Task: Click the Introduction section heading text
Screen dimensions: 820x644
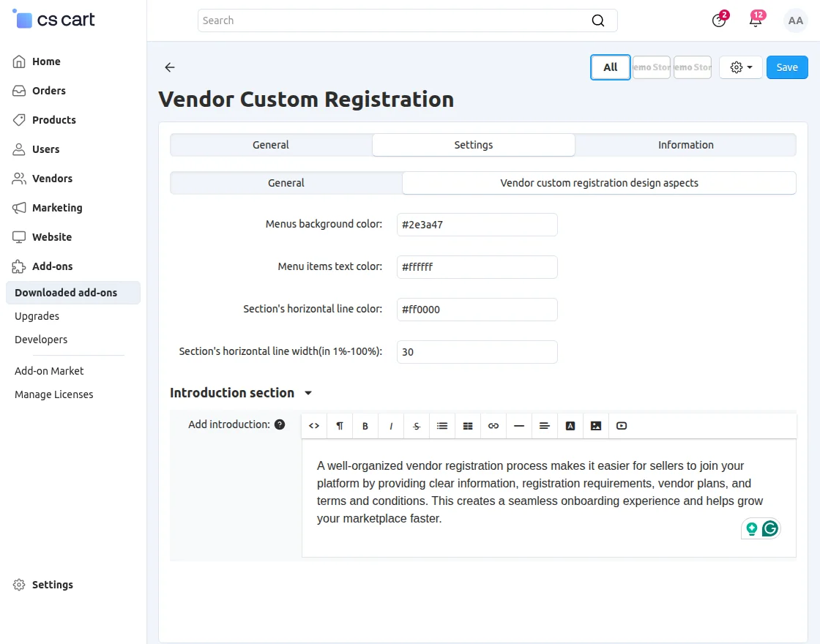Action: pos(232,393)
